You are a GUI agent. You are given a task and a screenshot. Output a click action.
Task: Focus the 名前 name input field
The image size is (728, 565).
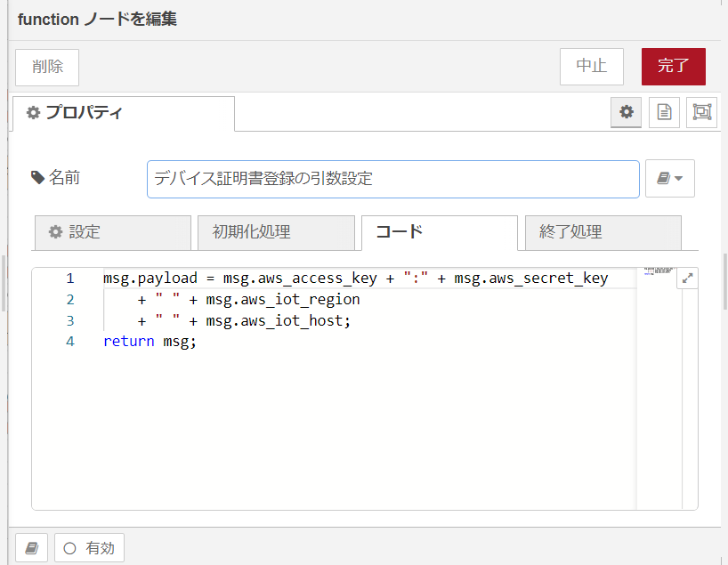point(393,179)
